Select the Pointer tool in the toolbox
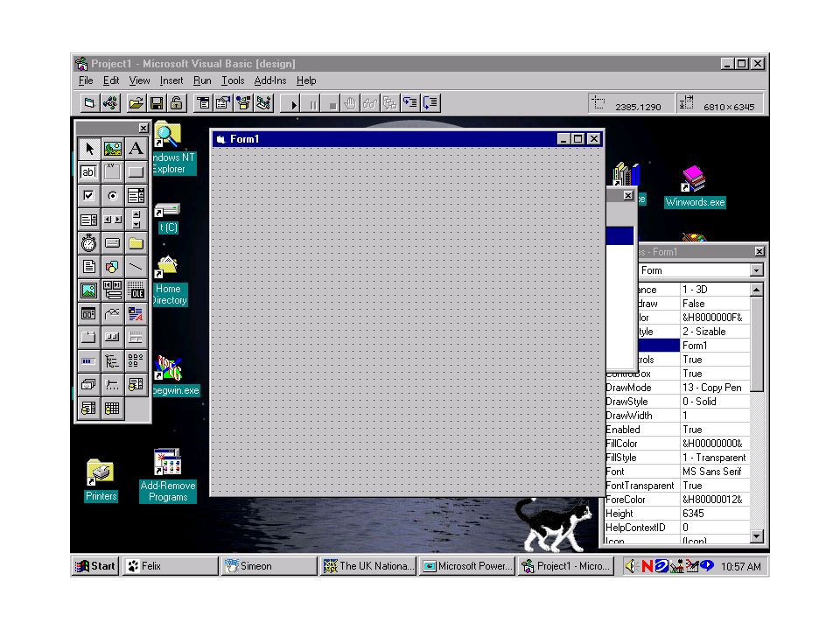 coord(89,149)
